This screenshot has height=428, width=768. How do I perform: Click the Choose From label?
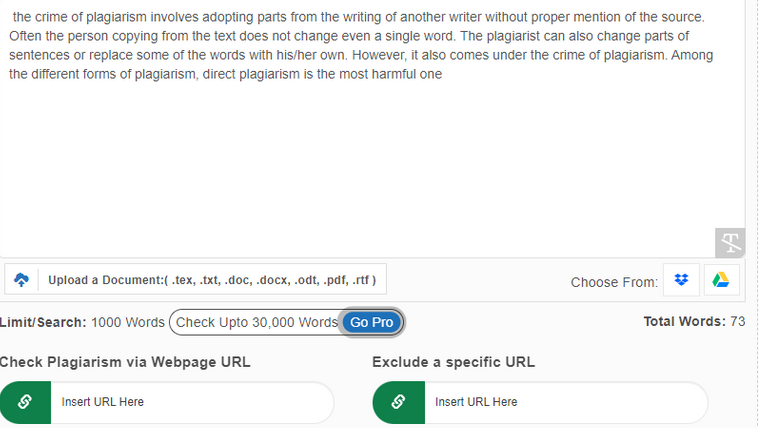pyautogui.click(x=614, y=283)
